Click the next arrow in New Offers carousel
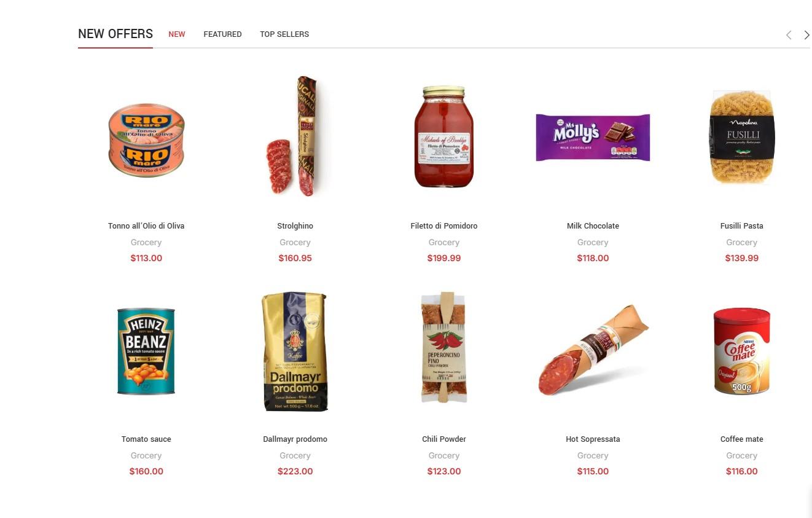Image resolution: width=812 pixels, height=518 pixels. click(806, 35)
